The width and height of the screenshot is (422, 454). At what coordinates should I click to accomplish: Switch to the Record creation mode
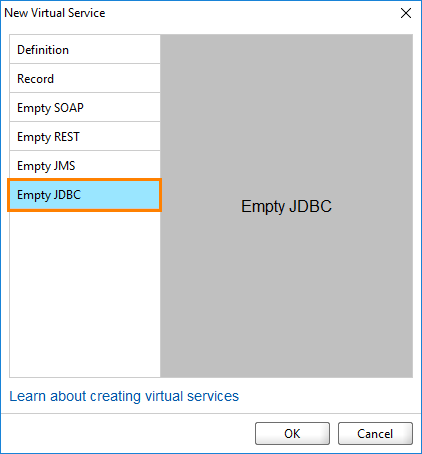[x=85, y=78]
